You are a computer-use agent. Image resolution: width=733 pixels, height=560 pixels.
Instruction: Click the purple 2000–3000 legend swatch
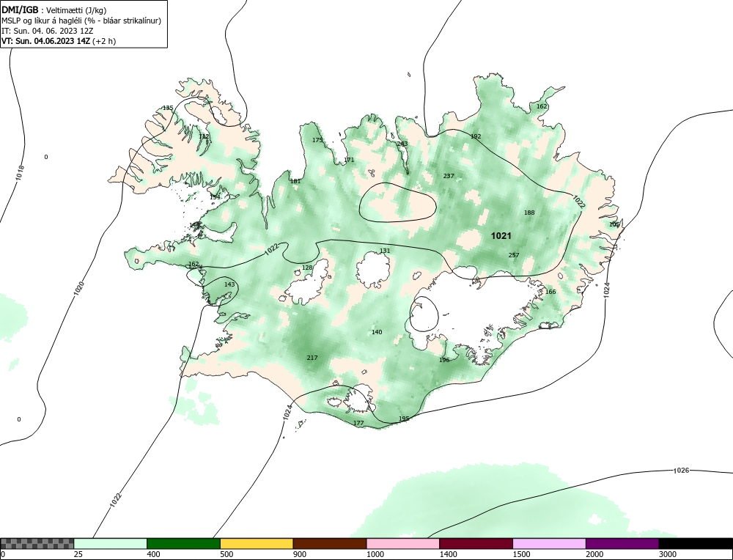622,544
